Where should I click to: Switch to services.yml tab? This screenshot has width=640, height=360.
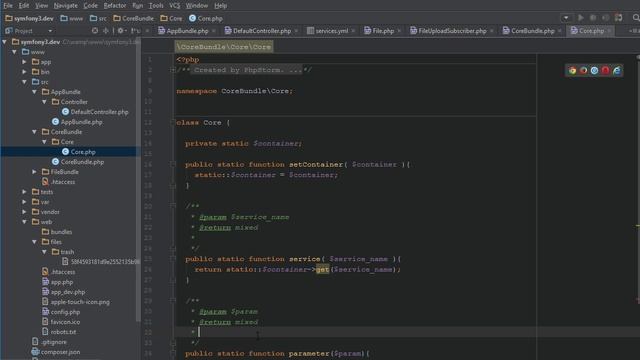331,31
